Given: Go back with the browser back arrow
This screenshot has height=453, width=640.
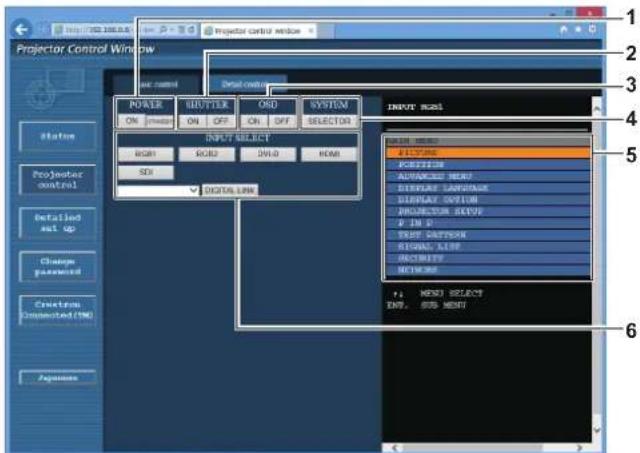Looking at the screenshot, I should [21, 30].
